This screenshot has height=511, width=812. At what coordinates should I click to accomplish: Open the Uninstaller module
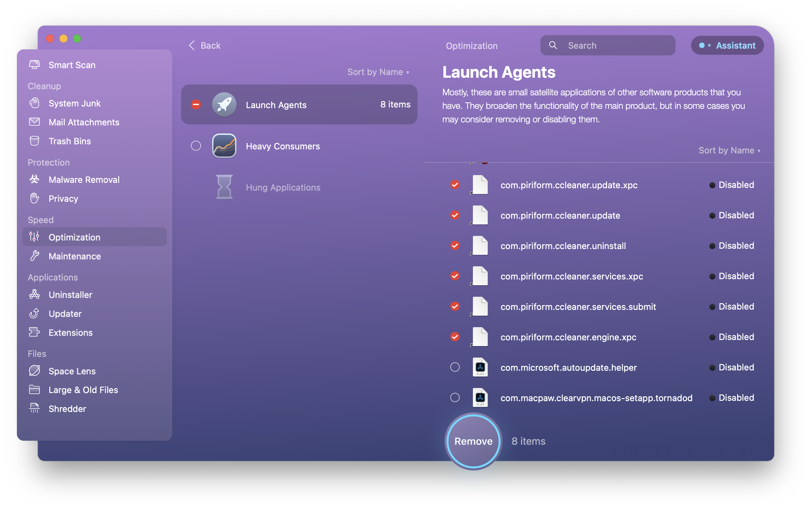tap(70, 295)
